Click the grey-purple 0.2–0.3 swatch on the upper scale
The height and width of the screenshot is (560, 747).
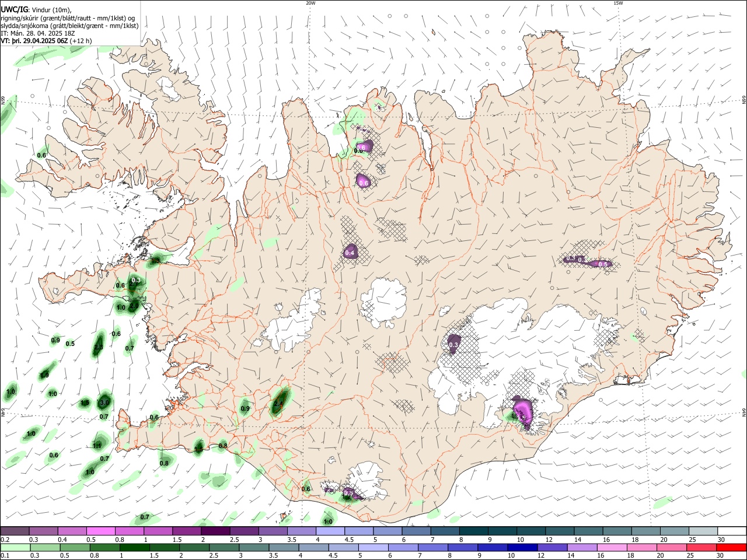[x=15, y=531]
